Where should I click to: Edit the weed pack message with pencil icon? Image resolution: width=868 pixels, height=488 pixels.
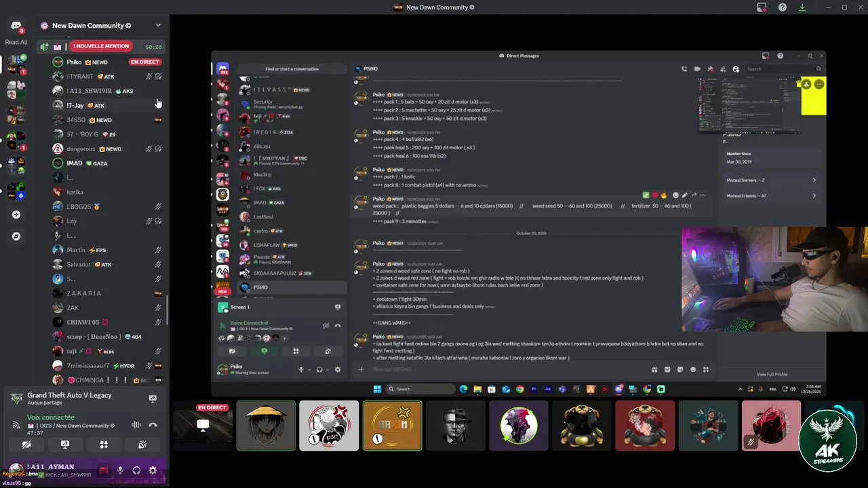click(684, 195)
